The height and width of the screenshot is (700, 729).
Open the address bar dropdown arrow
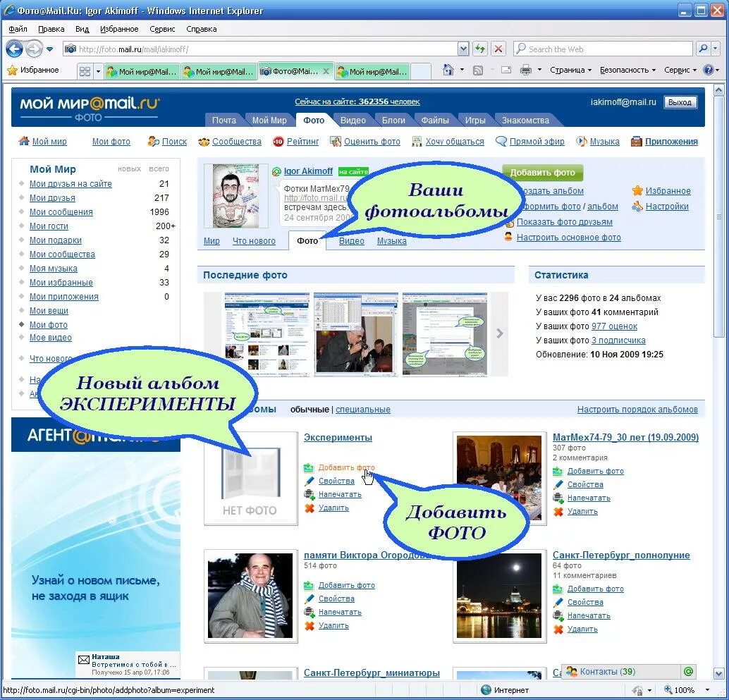pos(463,49)
